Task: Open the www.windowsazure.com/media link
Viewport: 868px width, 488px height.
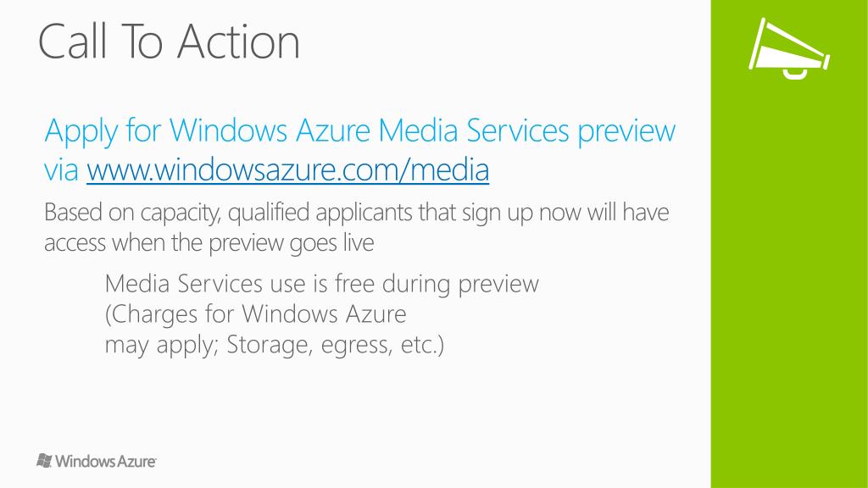Action: pyautogui.click(x=288, y=169)
